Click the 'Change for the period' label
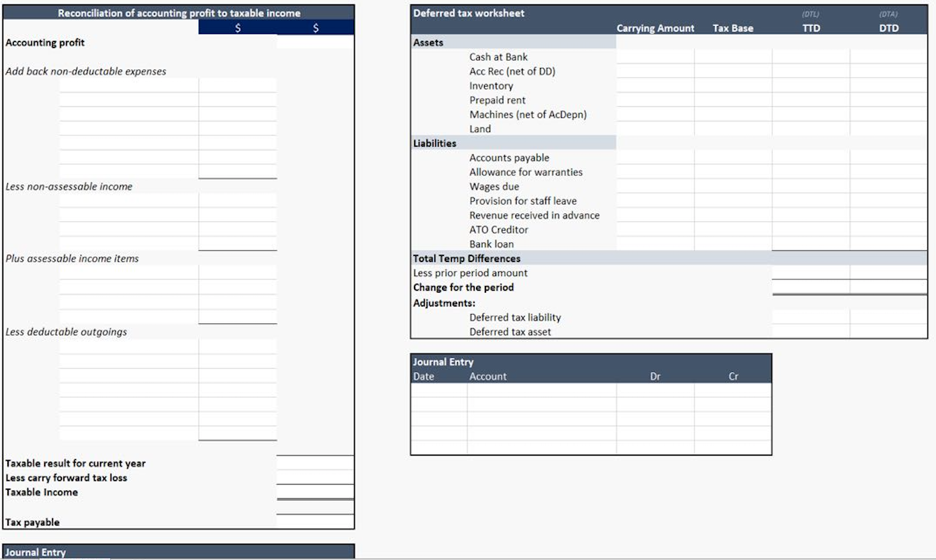Screen dimensions: 936x560 (x=463, y=288)
